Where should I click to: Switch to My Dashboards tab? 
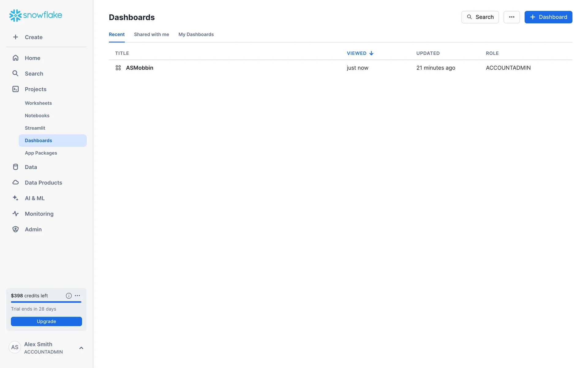pos(196,34)
